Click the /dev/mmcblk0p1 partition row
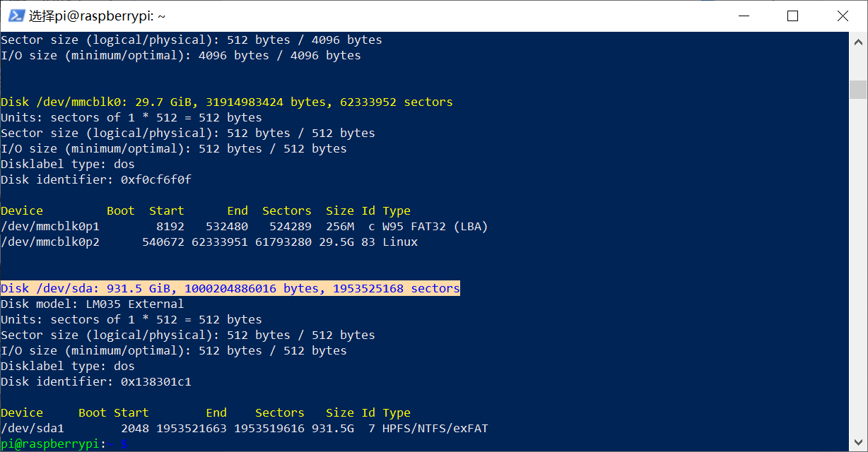 pos(245,226)
